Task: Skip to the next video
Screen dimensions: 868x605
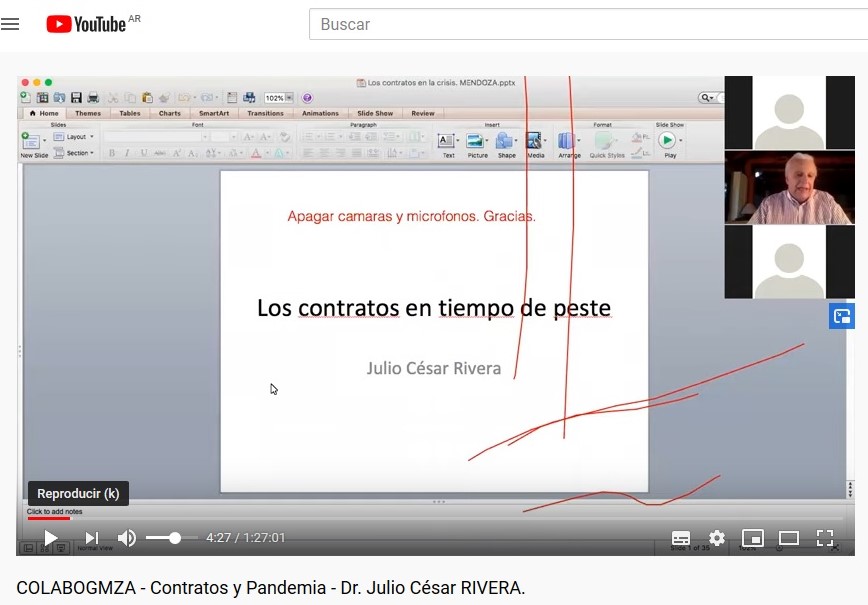Action: point(91,538)
